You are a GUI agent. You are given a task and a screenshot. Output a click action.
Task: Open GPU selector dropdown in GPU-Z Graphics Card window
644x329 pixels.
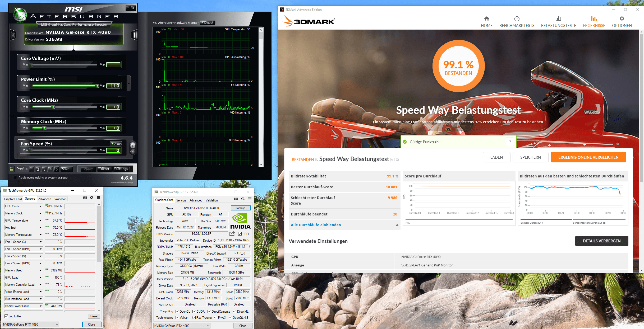pyautogui.click(x=182, y=326)
